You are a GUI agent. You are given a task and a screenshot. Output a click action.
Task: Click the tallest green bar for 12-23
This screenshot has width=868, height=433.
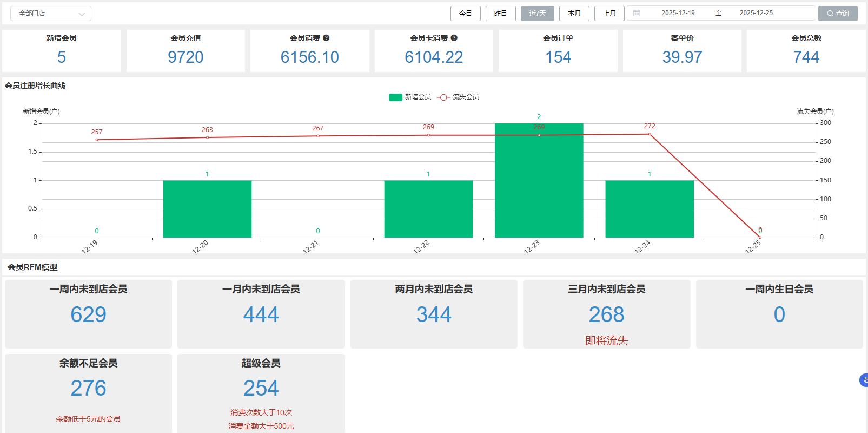(x=539, y=180)
